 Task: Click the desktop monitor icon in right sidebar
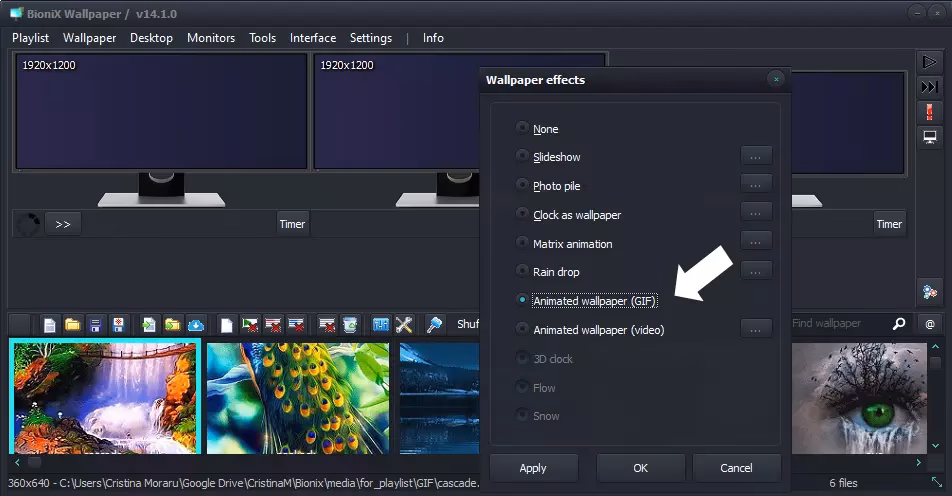point(930,138)
